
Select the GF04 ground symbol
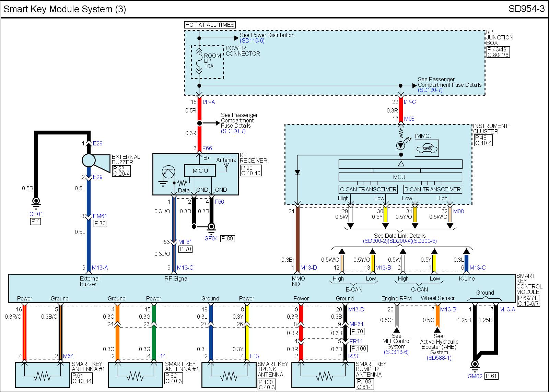pyautogui.click(x=211, y=227)
